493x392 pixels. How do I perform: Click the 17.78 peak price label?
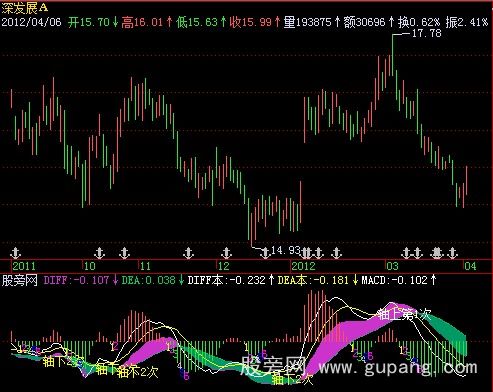pos(427,33)
